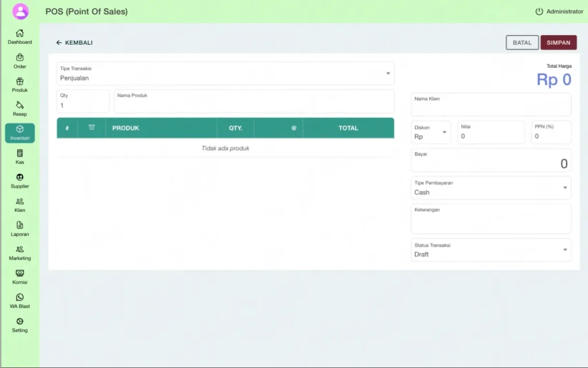Select the Resep sidebar icon
This screenshot has height=368, width=588.
click(x=20, y=105)
